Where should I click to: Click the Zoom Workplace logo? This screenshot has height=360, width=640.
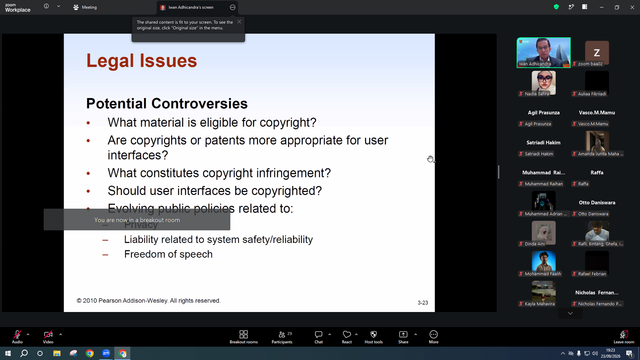[x=18, y=8]
